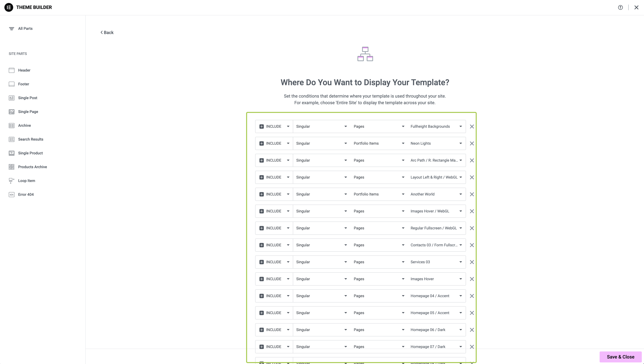Click the Save & Close button
Image resolution: width=644 pixels, height=364 pixels.
[620, 357]
